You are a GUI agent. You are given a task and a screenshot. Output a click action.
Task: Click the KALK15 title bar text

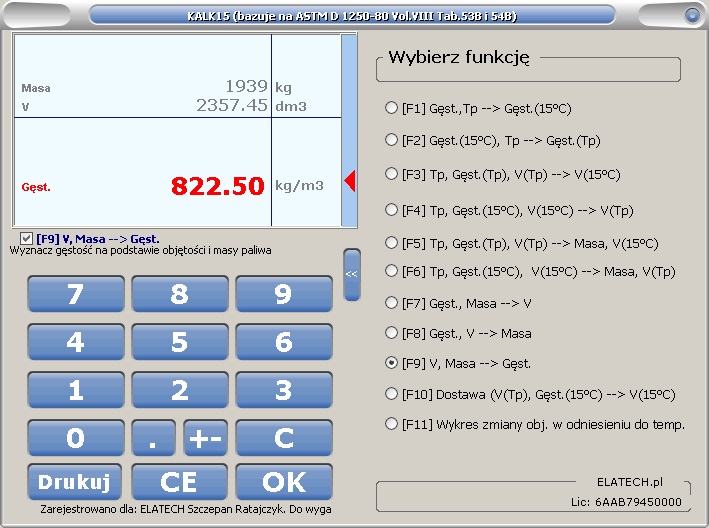point(352,16)
